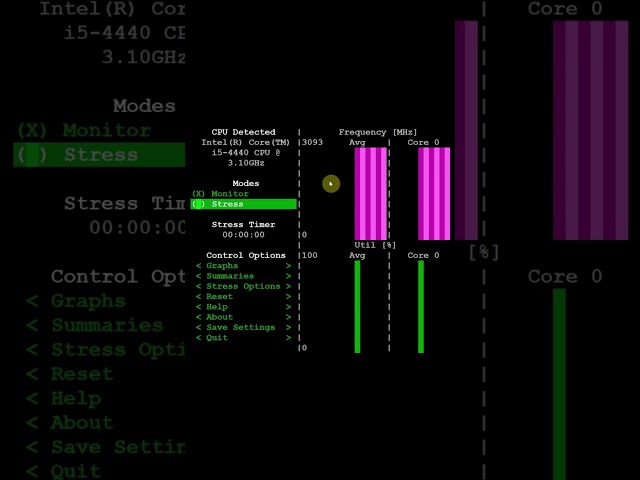Open the About option in the sharp center panel
This screenshot has height=480, width=640.
click(x=244, y=317)
